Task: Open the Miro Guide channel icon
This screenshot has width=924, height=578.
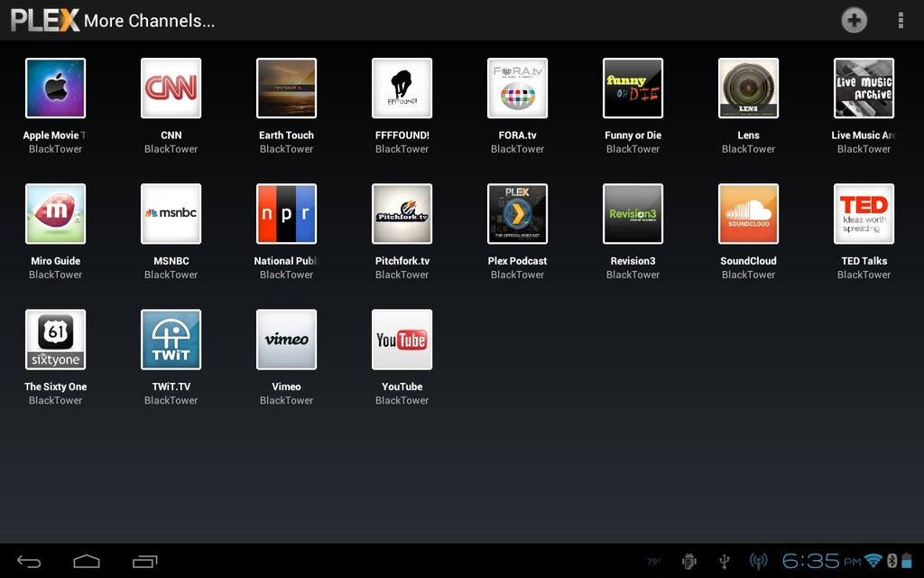Action: click(x=55, y=213)
